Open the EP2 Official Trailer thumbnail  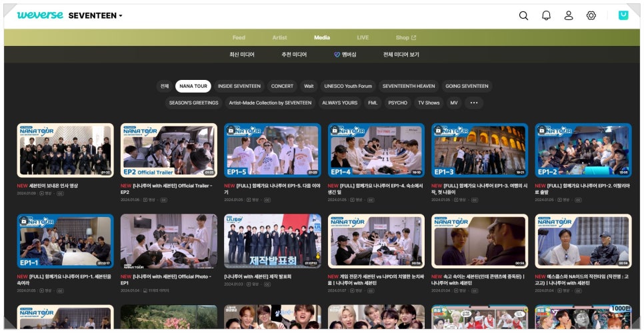pos(169,151)
